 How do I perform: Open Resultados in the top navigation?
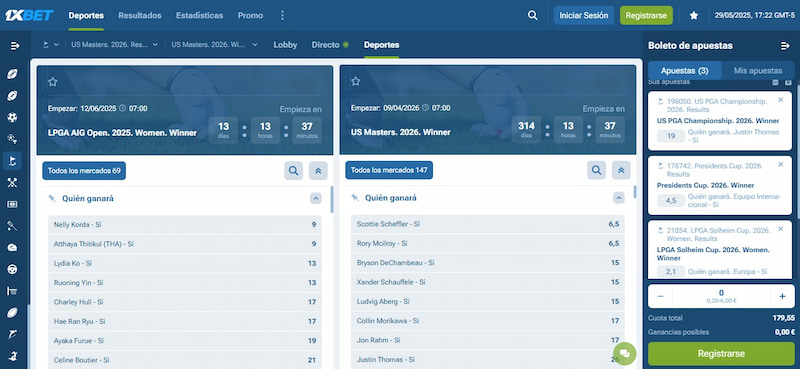click(x=140, y=15)
